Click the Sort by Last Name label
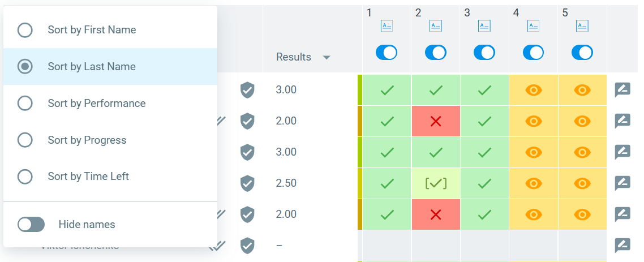 [92, 67]
